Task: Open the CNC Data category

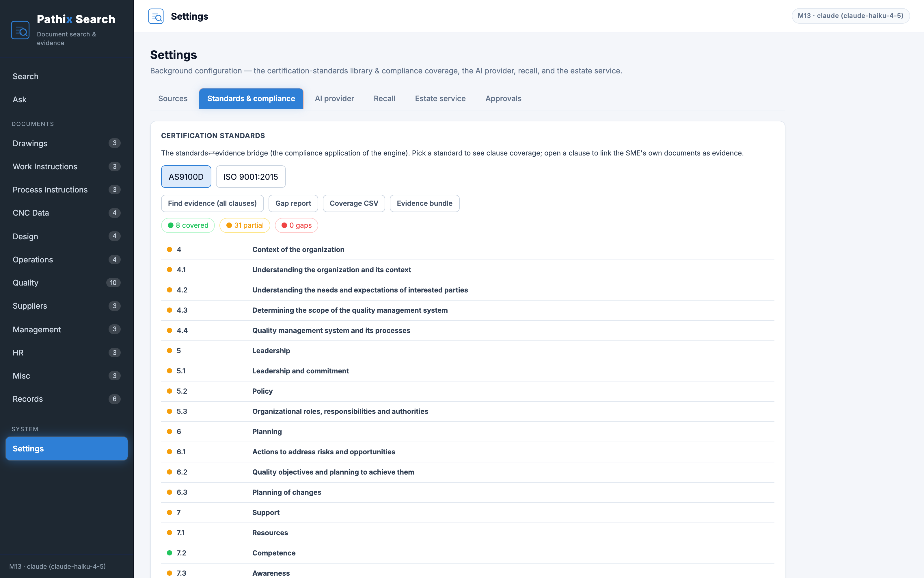Action: tap(67, 213)
